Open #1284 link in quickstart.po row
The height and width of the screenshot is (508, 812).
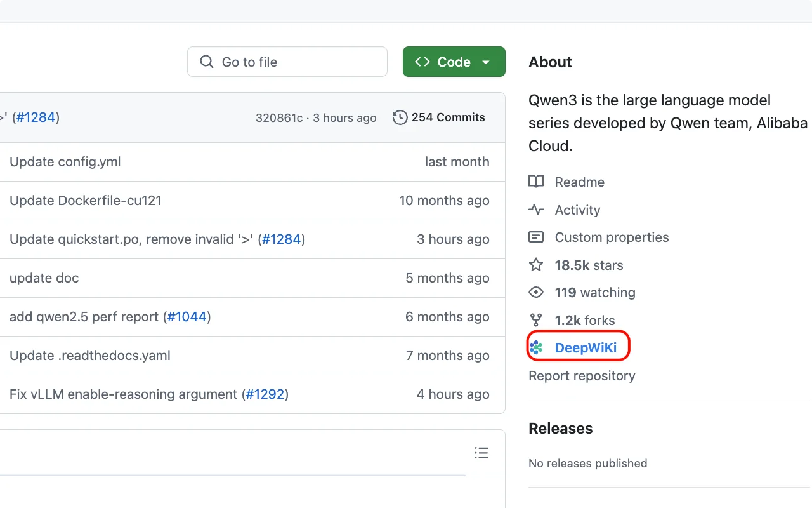pyautogui.click(x=282, y=239)
